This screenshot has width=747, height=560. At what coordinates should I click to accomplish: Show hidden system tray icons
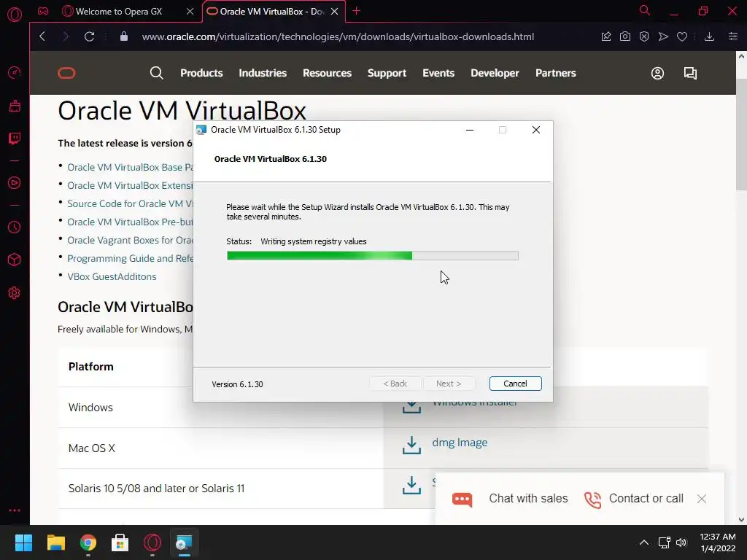pos(643,542)
